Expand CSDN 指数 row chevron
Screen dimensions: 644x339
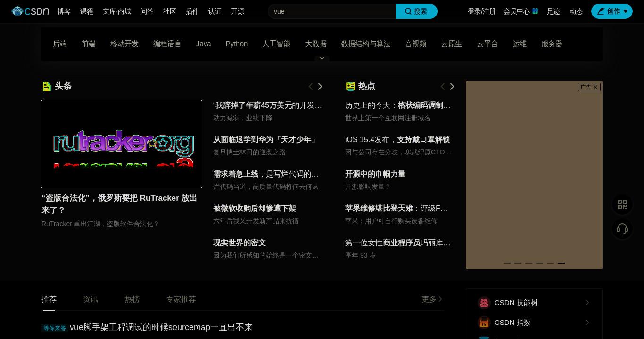(587, 323)
